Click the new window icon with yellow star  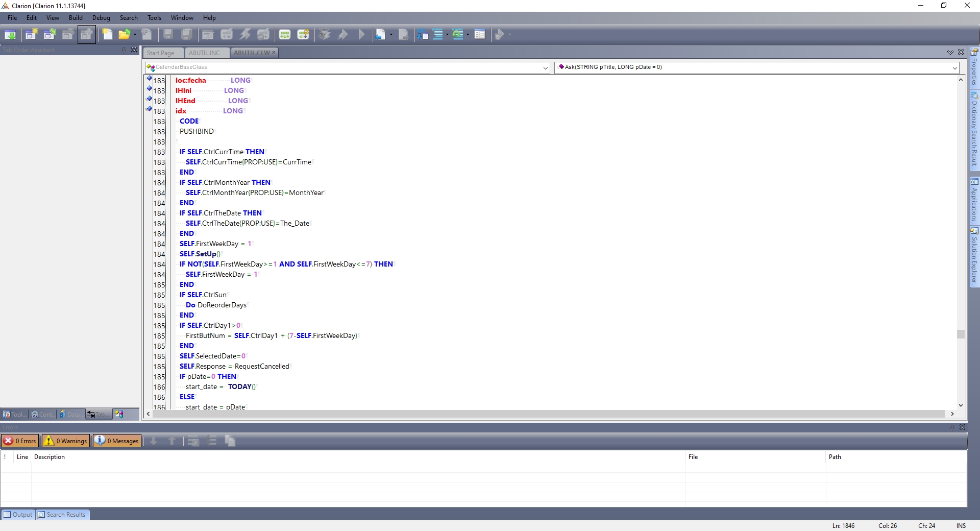(31, 35)
